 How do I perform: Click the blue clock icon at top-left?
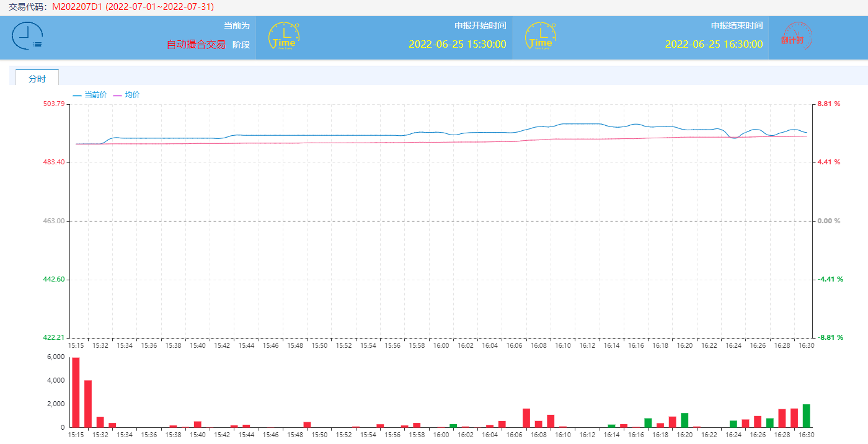tap(27, 37)
